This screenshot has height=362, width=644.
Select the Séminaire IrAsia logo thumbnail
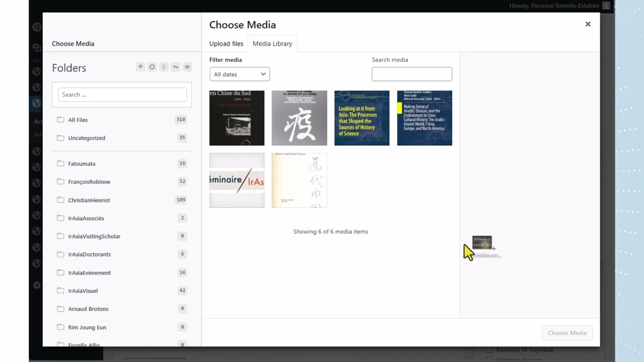point(237,180)
